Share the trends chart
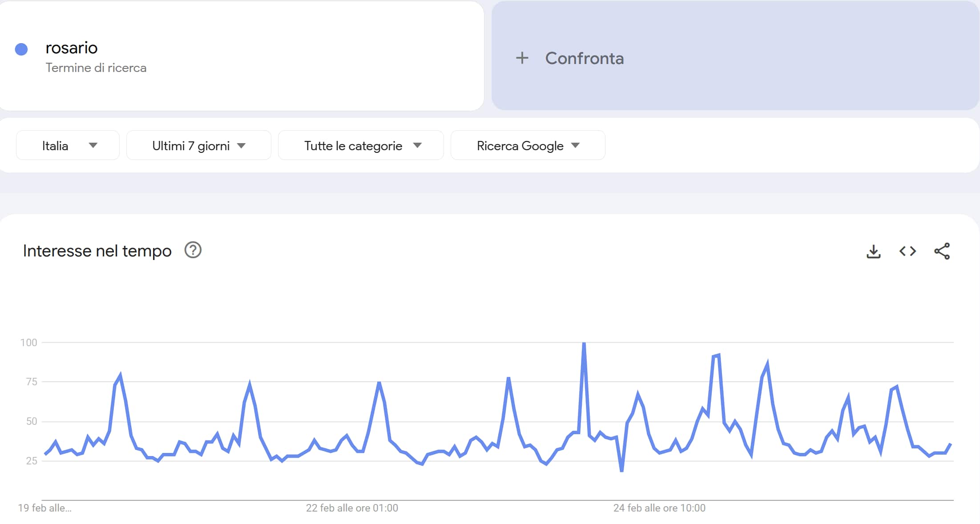Image resolution: width=980 pixels, height=524 pixels. tap(942, 251)
